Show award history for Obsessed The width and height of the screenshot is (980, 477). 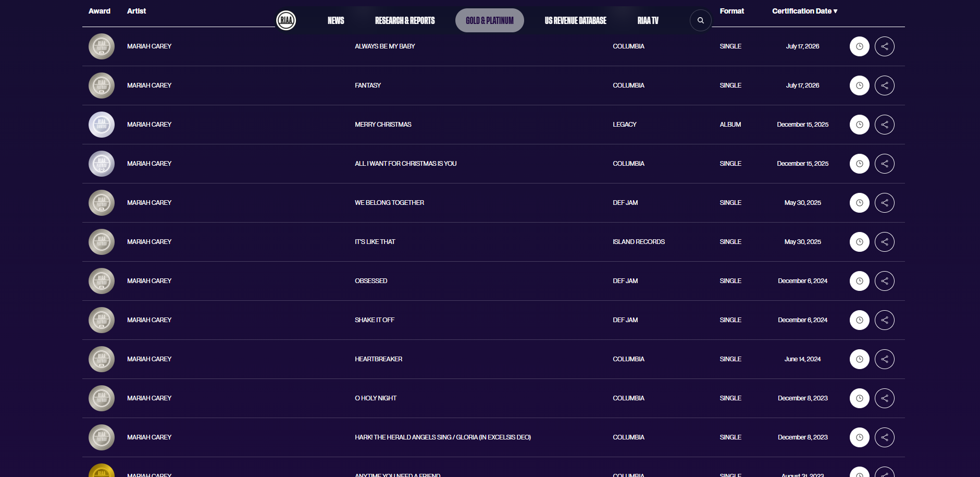tap(860, 281)
